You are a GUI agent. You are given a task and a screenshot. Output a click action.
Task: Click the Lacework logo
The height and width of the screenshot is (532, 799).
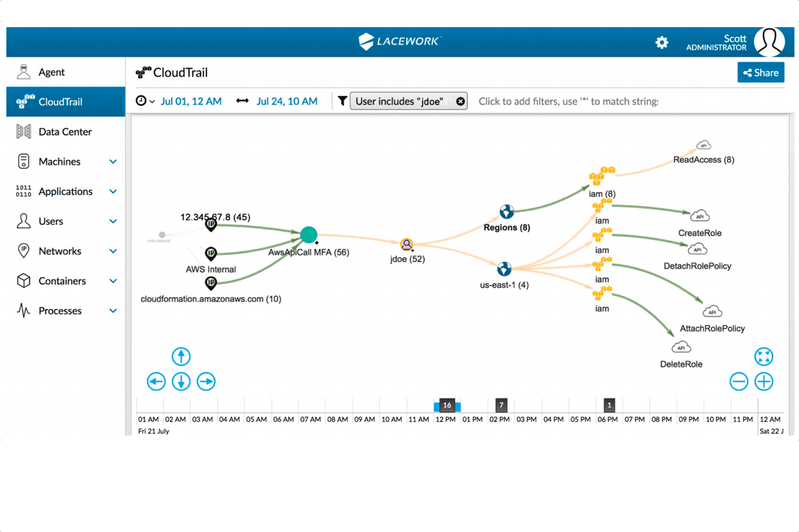(399, 41)
